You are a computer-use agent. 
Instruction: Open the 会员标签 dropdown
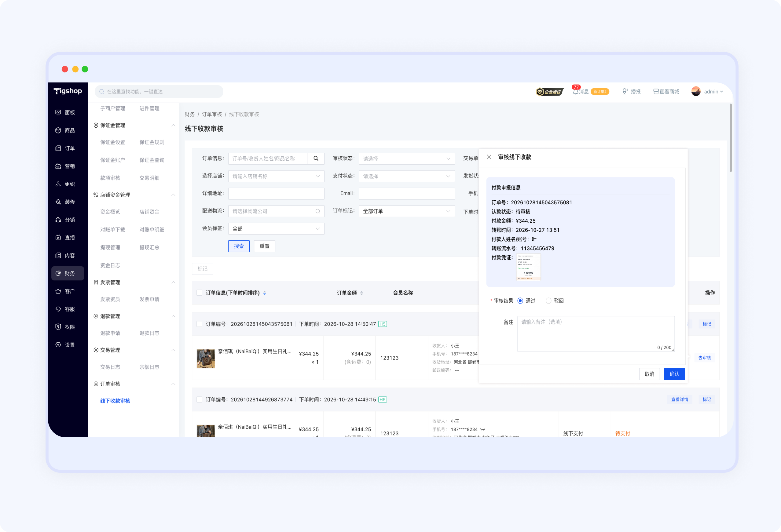(x=276, y=229)
